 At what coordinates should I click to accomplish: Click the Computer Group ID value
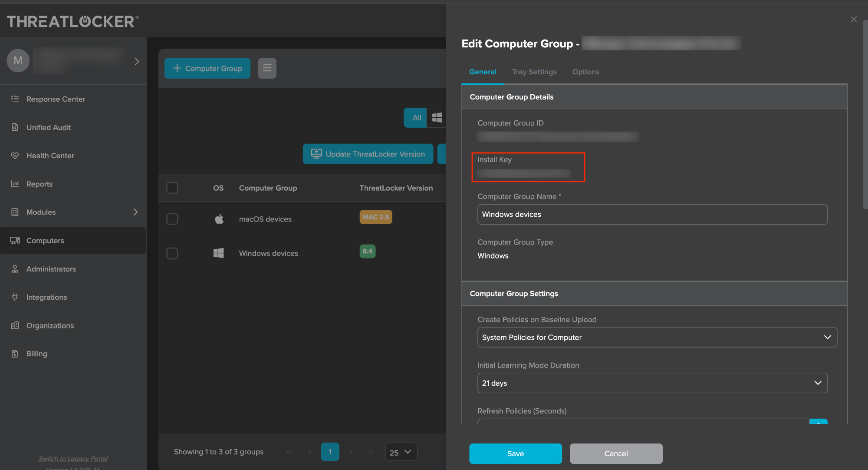pyautogui.click(x=558, y=137)
